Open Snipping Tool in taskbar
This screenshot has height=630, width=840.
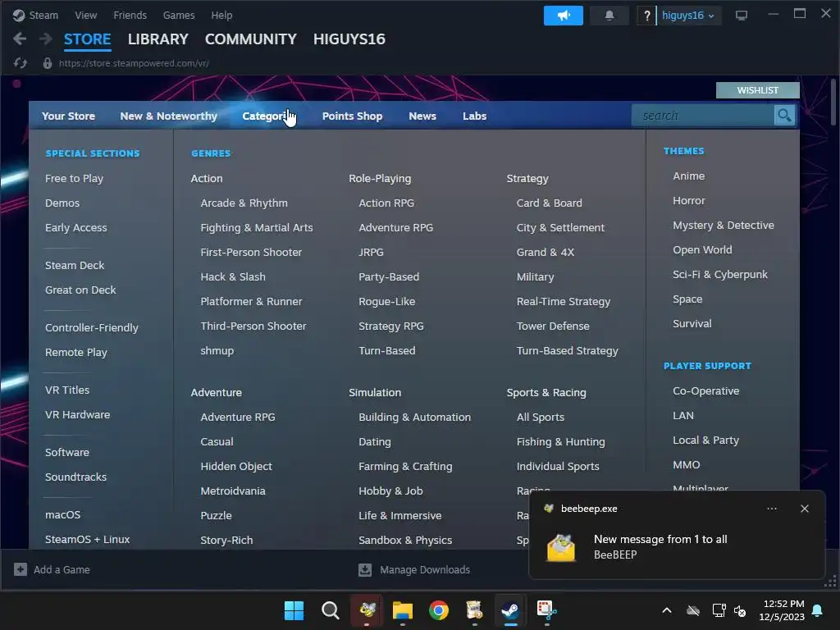[x=546, y=610]
